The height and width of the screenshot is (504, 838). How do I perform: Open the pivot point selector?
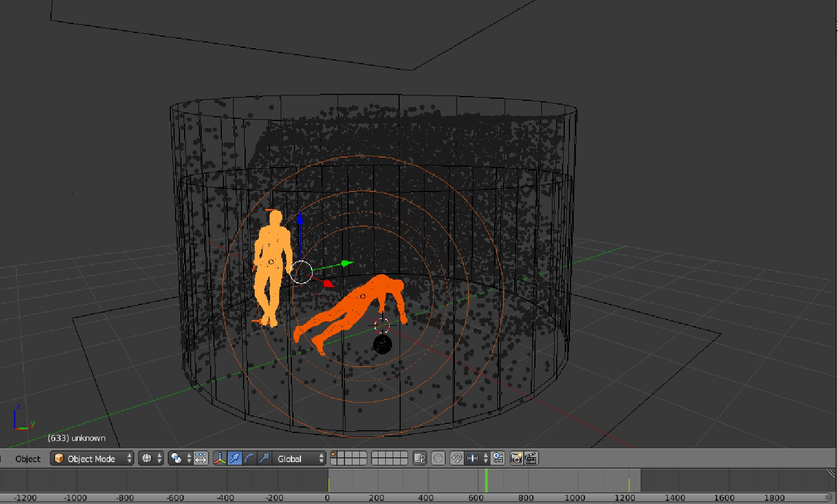point(180,458)
